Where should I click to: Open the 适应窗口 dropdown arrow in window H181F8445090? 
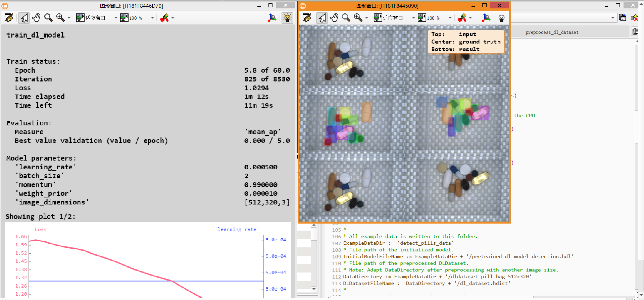click(413, 18)
